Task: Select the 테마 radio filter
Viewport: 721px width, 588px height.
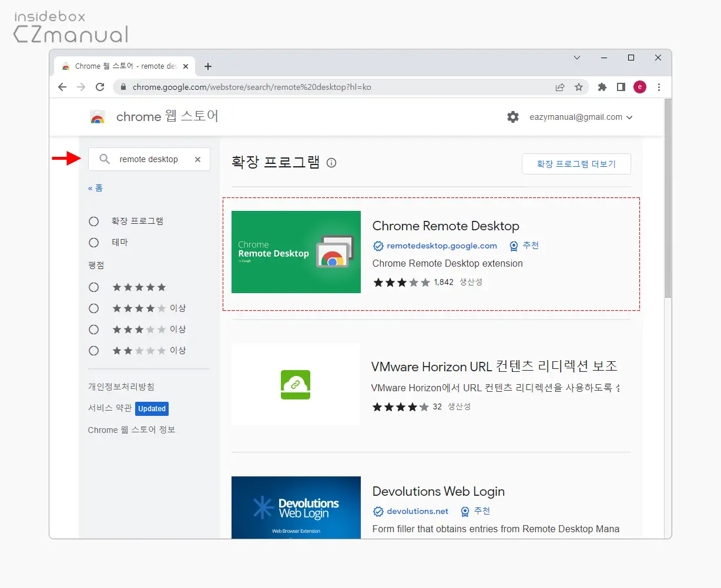Action: pos(93,243)
